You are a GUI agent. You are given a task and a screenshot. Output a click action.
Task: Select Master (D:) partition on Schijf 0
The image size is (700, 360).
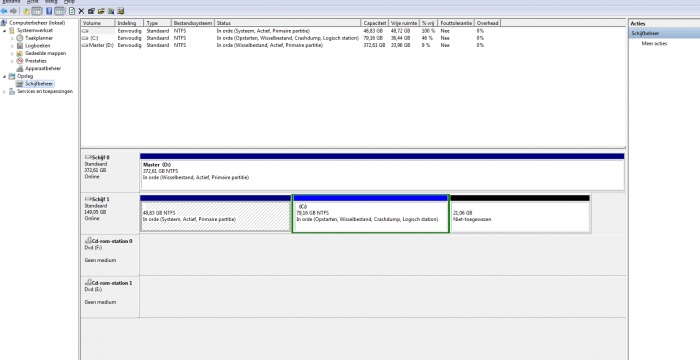point(382,172)
